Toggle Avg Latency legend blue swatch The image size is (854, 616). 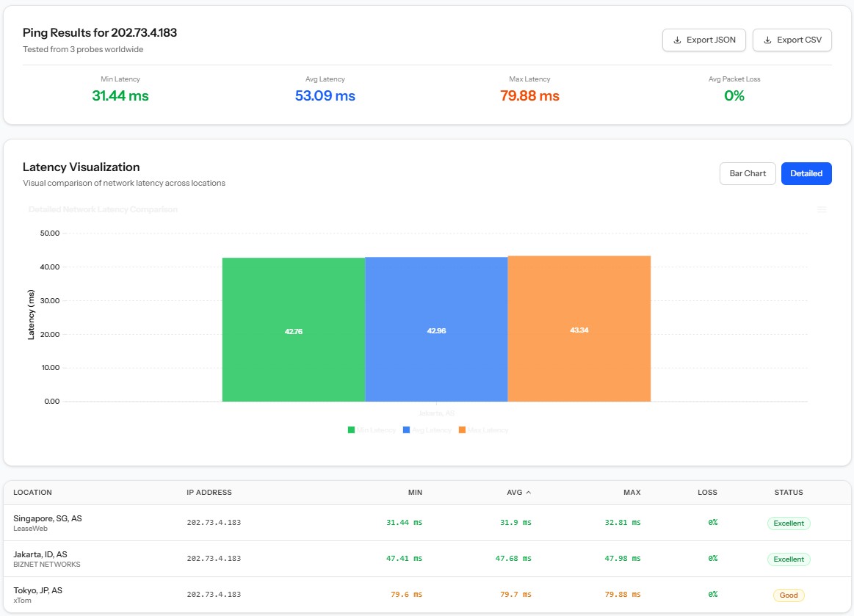[x=406, y=430]
